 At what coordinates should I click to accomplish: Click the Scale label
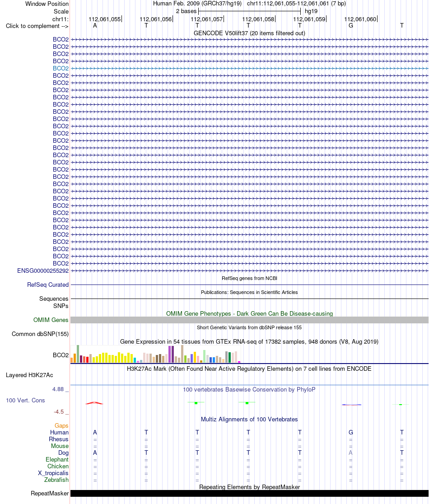(x=61, y=11)
